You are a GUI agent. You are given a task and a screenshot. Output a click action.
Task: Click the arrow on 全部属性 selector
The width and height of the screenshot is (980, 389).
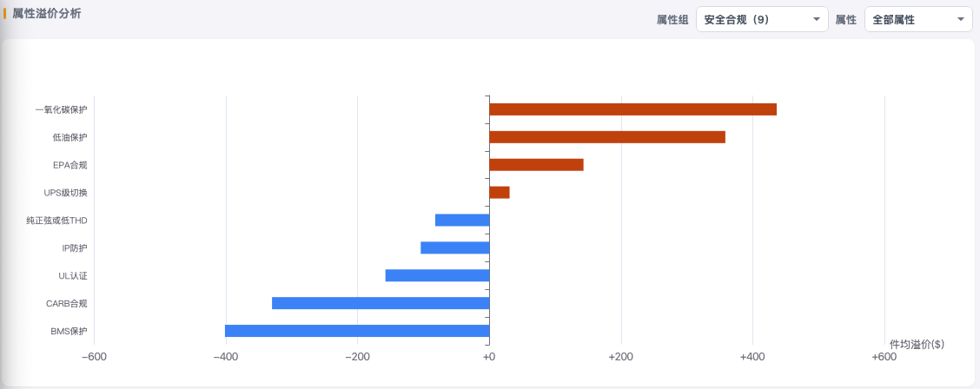click(961, 19)
